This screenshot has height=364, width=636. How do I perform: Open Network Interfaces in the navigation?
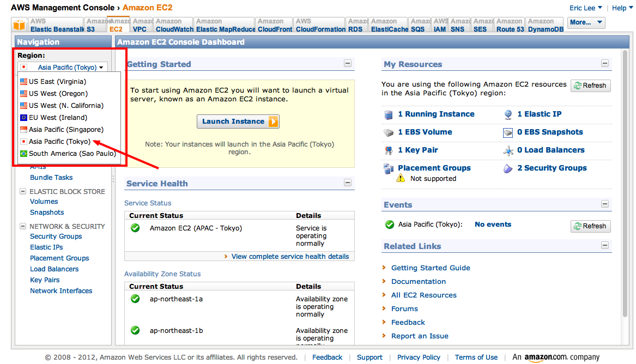[x=61, y=290]
